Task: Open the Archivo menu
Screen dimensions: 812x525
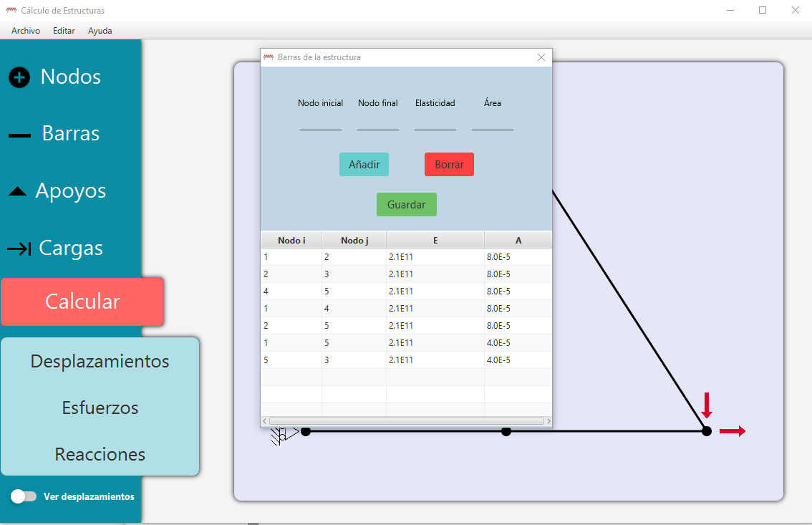Action: [x=25, y=31]
